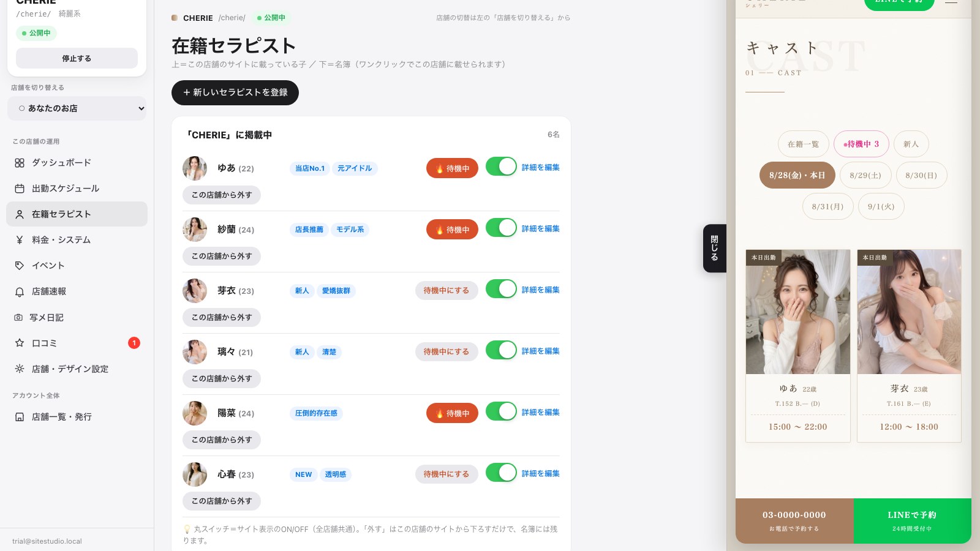This screenshot has width=980, height=551.
Task: Click 詳細を編集 link for ゆあ
Action: click(x=541, y=167)
